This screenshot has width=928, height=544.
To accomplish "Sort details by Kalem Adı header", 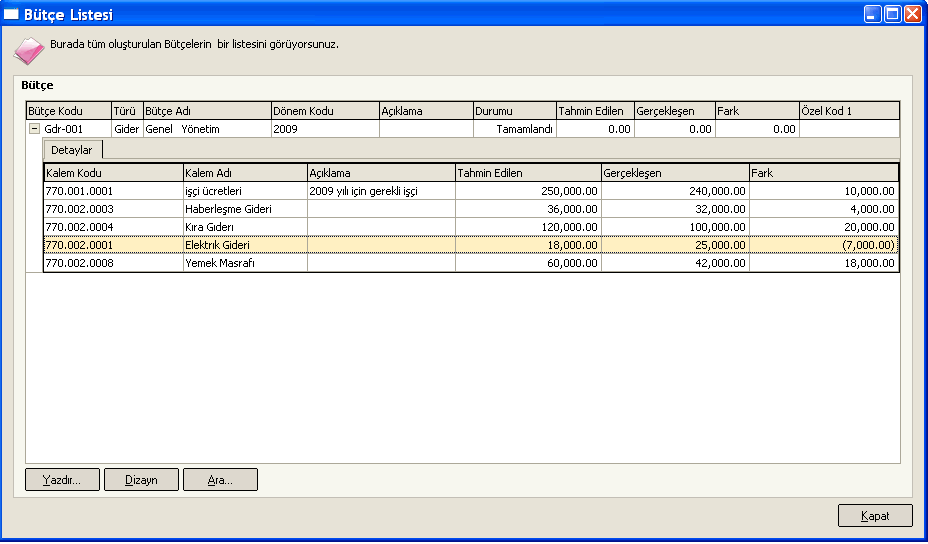I will (245, 173).
